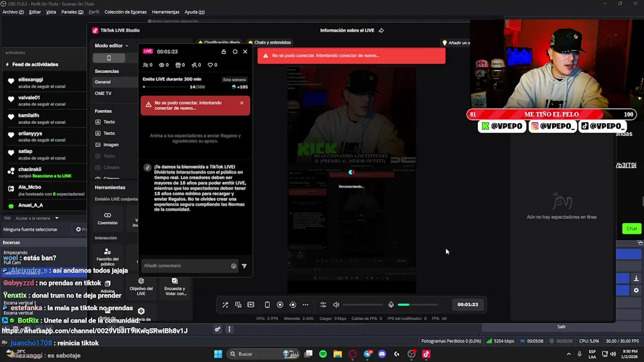Click the magic wand effects icon

[225, 305]
